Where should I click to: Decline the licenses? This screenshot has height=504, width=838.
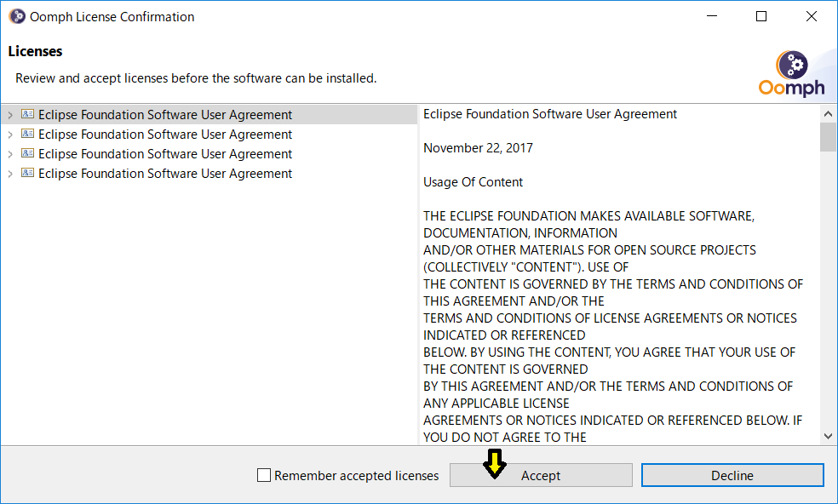(x=732, y=475)
